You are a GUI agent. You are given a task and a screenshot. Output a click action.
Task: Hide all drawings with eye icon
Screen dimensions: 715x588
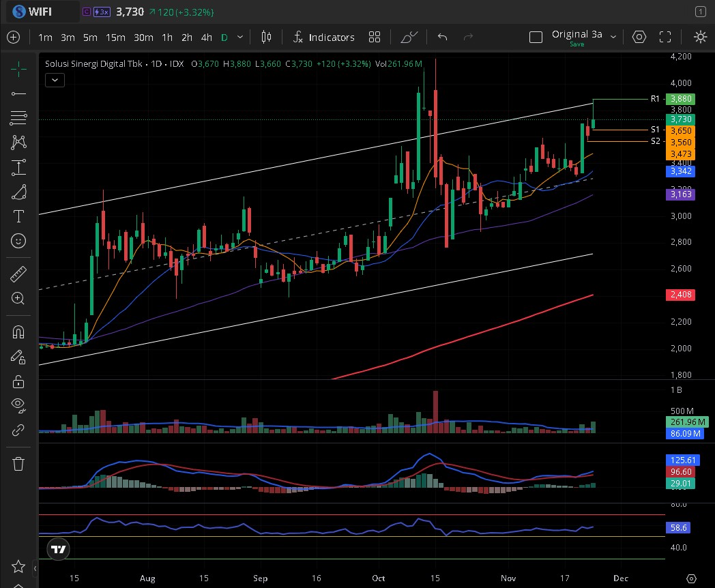(x=18, y=405)
